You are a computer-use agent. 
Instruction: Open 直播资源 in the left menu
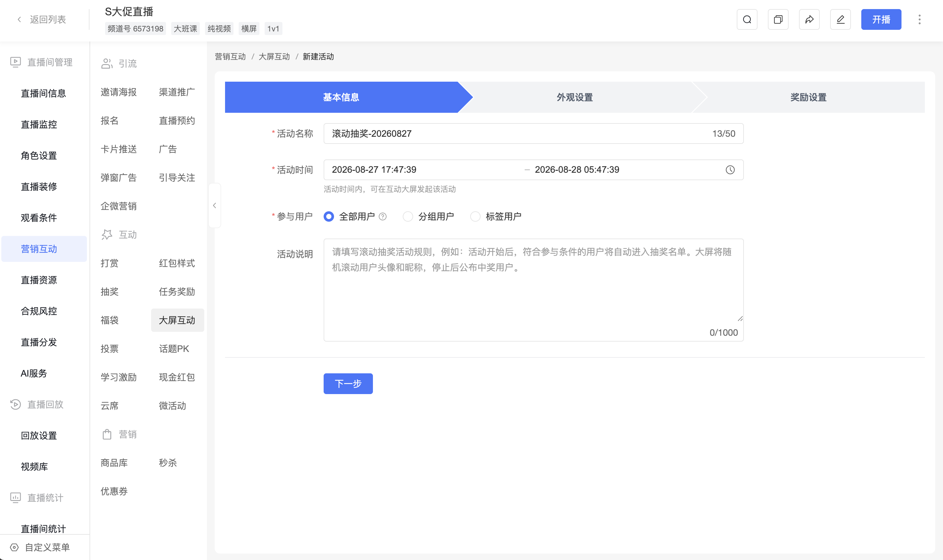pyautogui.click(x=39, y=280)
